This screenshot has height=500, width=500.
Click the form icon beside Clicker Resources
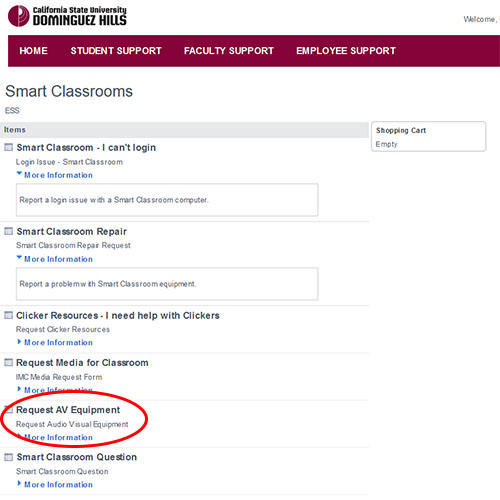8,315
